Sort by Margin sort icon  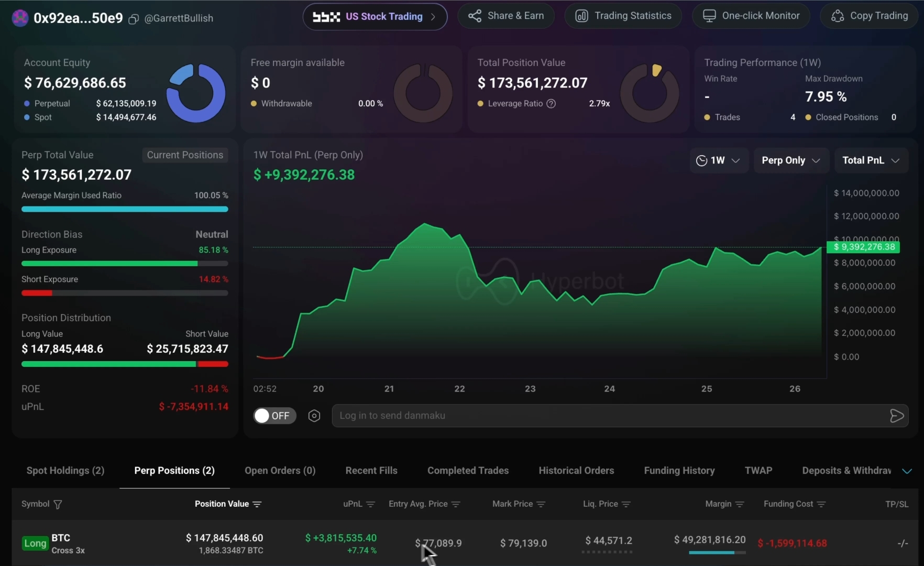740,504
